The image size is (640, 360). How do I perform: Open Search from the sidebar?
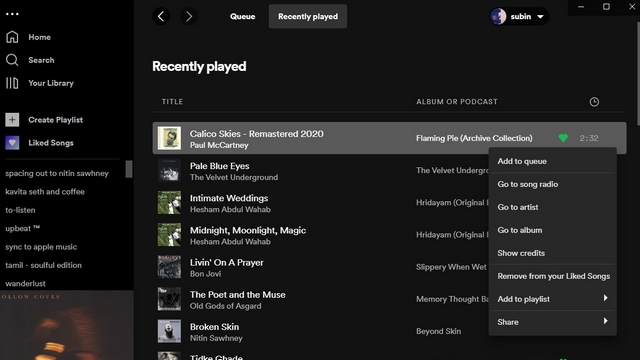[x=41, y=60]
